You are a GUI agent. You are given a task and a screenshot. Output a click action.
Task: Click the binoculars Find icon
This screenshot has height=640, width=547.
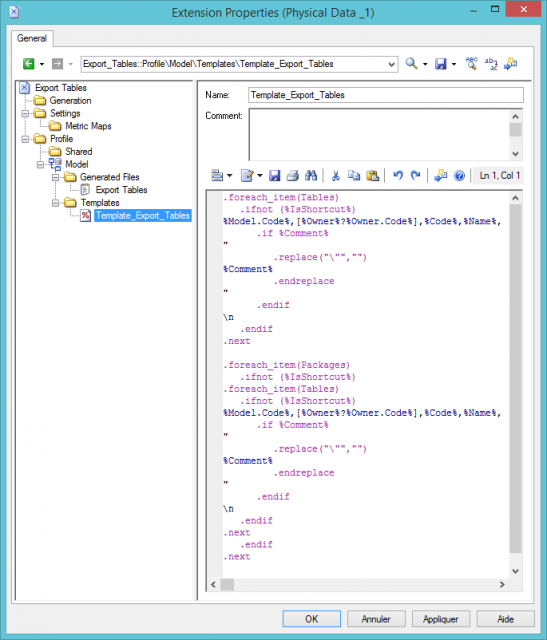point(311,176)
